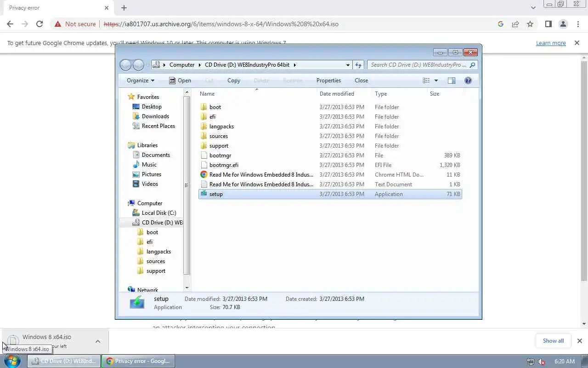This screenshot has width=588, height=368.
Task: Expand the Computer breadcrumb arrow
Action: tap(199, 65)
